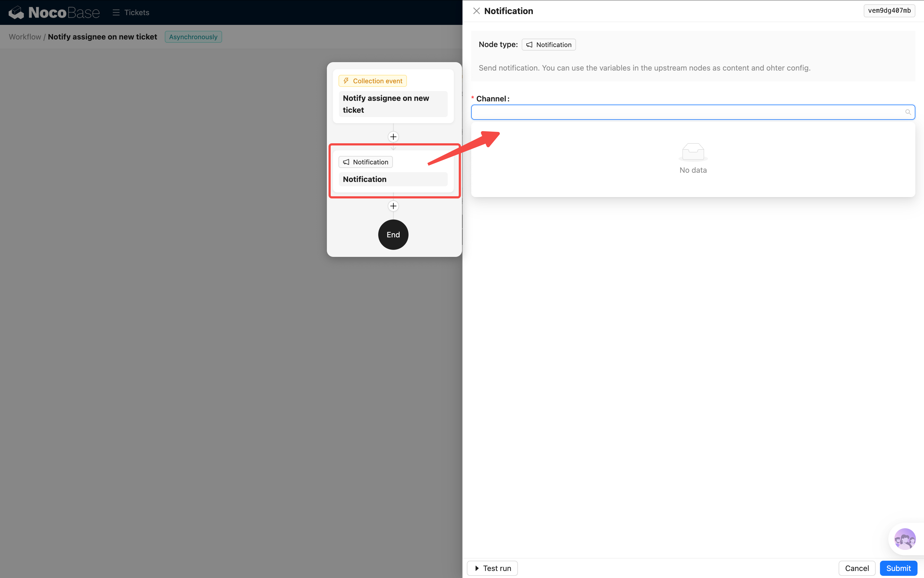Click the plus button above the End node

pos(393,206)
